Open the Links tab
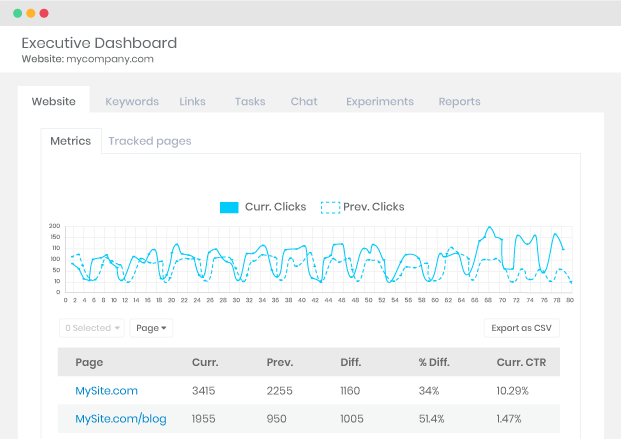Viewport: 621px width, 439px height. (x=192, y=101)
